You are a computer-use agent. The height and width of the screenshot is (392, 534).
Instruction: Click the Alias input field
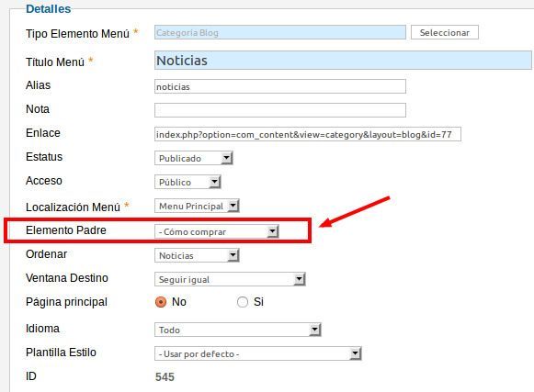280,86
